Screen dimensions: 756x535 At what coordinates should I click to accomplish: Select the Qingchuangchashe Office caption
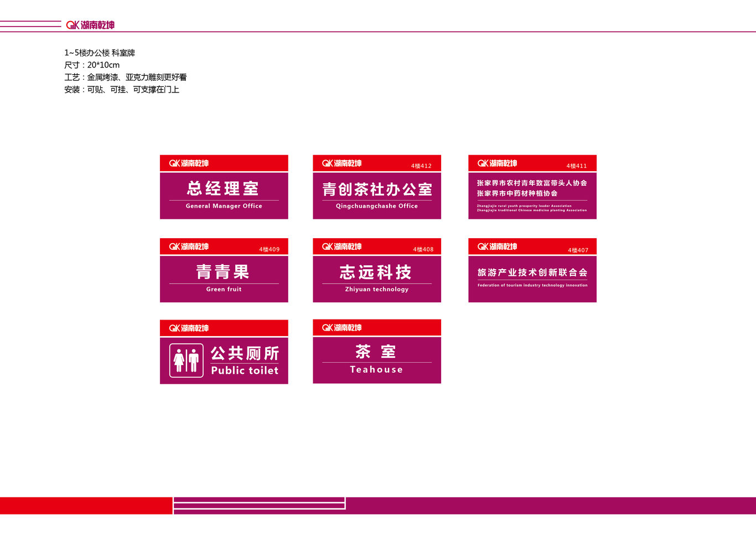[x=377, y=206]
